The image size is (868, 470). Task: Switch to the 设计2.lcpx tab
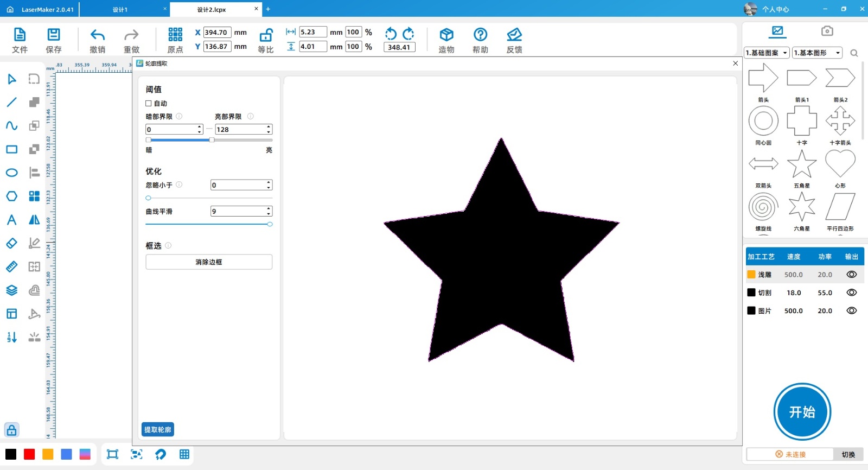coord(212,10)
